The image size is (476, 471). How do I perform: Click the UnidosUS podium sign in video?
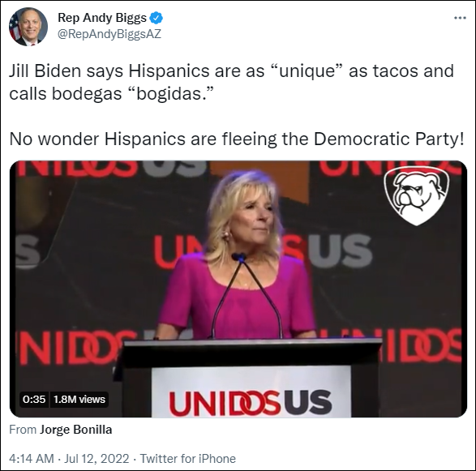(x=251, y=392)
